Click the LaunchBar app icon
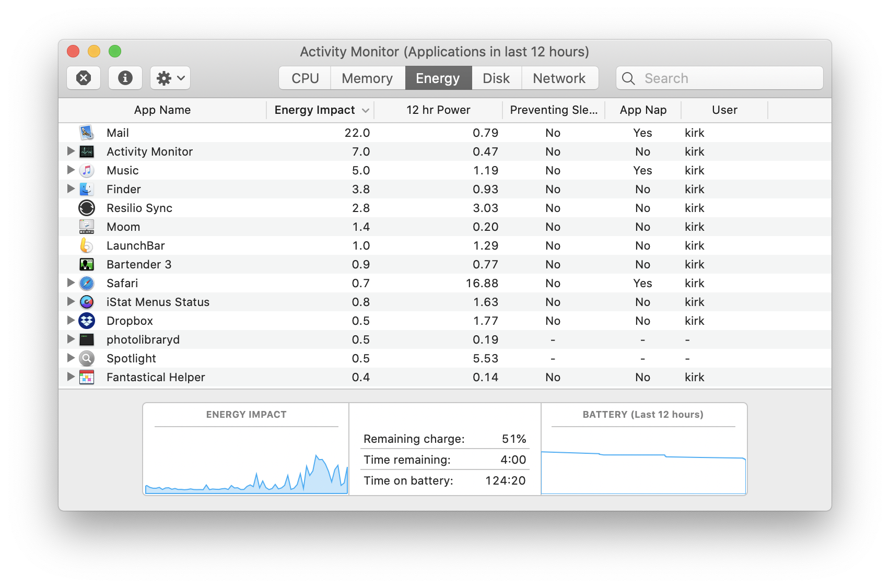Image resolution: width=890 pixels, height=588 pixels. click(87, 245)
